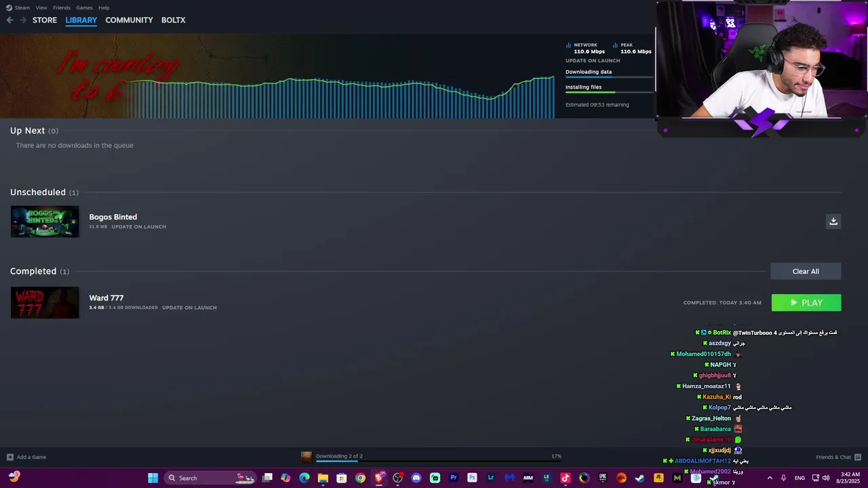
Task: Click the Friends & Chat grid icon
Action: [858, 457]
